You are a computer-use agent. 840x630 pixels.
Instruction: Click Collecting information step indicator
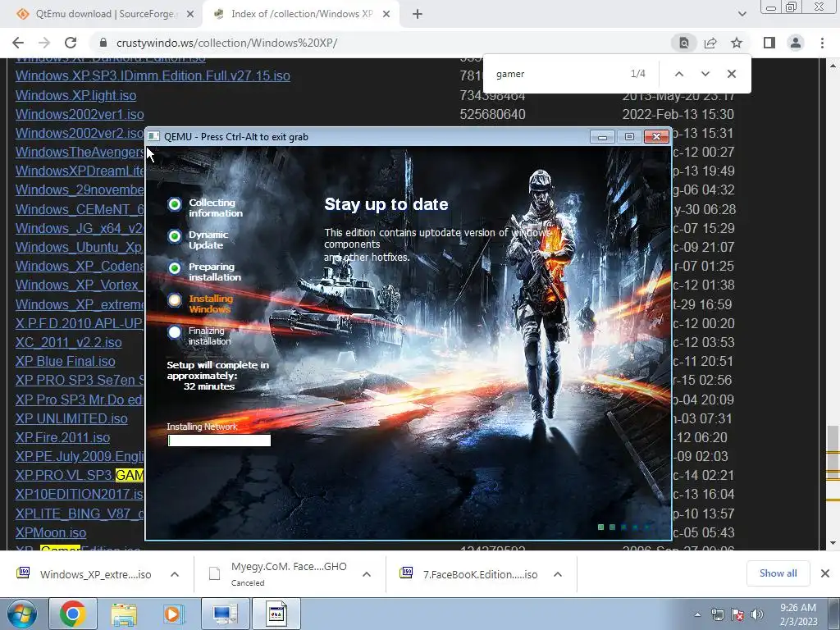(x=175, y=204)
